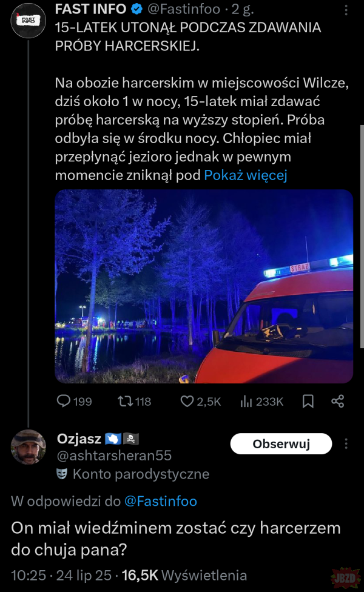The width and height of the screenshot is (364, 592).
Task: Open the Ozjasz display name
Action: click(79, 439)
